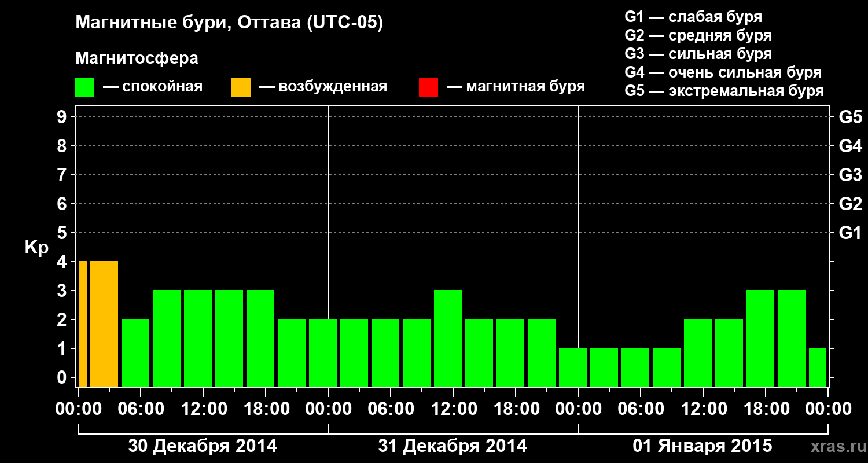Viewport: 868px width, 463px height.
Task: Select the title 'Магнитные бури, Оттава (UTC-05)'
Action: click(x=229, y=23)
